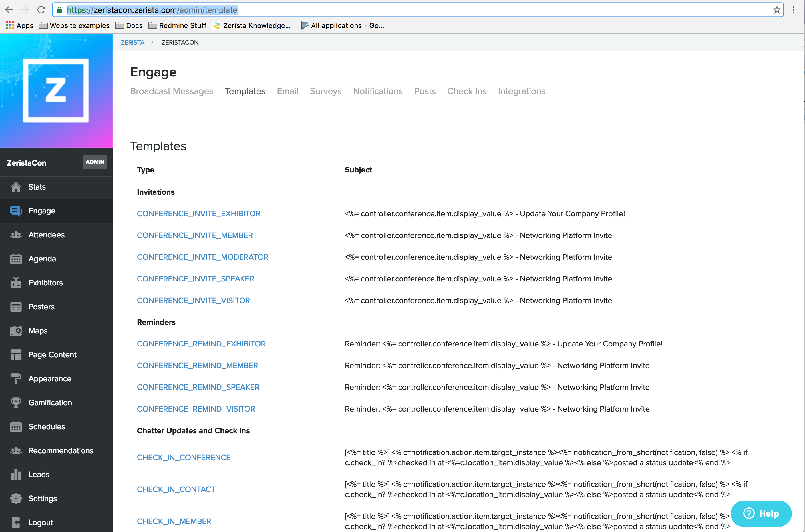Screen dimensions: 805x532
Task: Open Apps grid icon in bookmarks bar
Action: coord(10,25)
